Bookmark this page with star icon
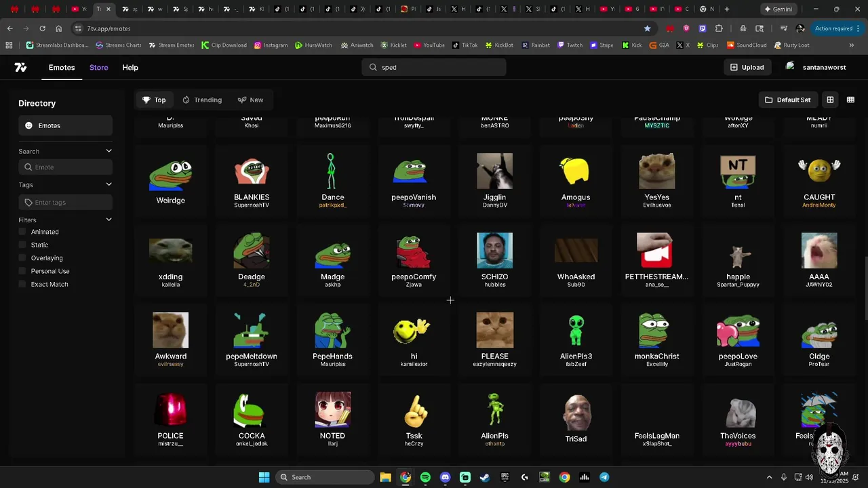 tap(647, 28)
